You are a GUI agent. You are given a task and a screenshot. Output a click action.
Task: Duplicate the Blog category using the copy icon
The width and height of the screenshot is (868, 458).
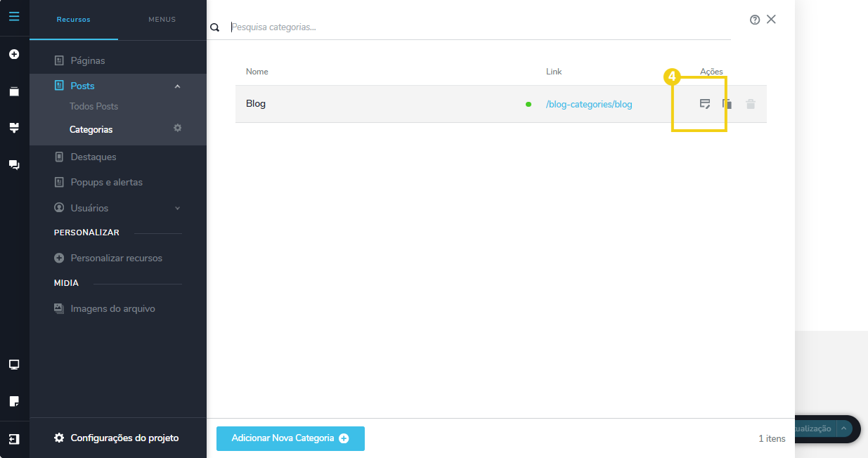coord(727,103)
